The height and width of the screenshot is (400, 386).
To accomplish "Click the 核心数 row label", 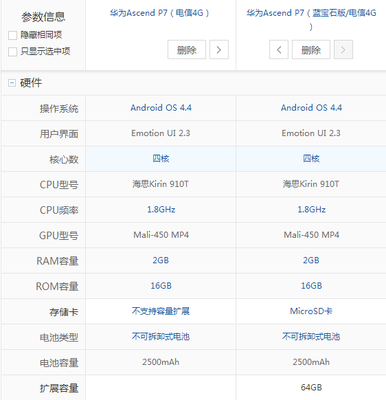I will point(64,160).
